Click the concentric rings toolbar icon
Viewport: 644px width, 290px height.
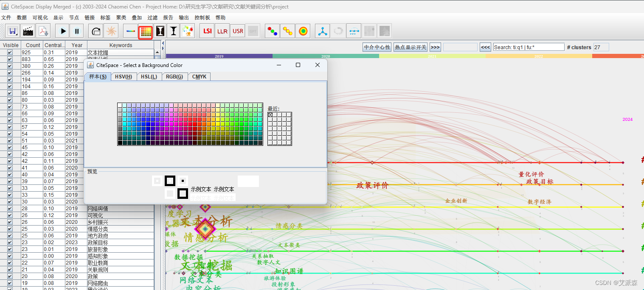(x=303, y=31)
